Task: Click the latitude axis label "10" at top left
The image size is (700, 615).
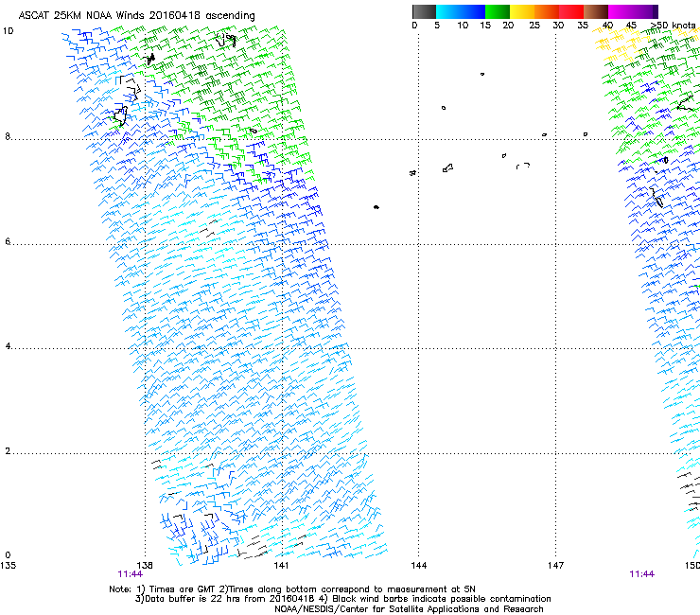Action: click(8, 31)
